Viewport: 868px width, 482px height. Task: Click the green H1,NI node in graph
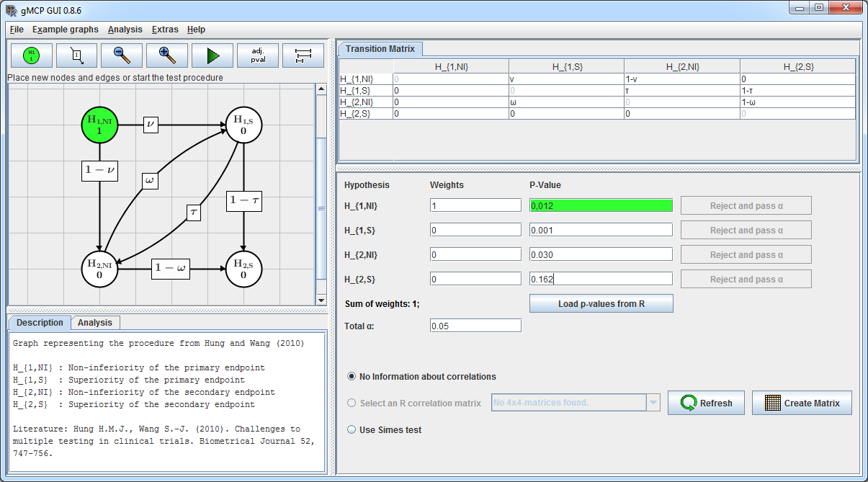(x=99, y=125)
